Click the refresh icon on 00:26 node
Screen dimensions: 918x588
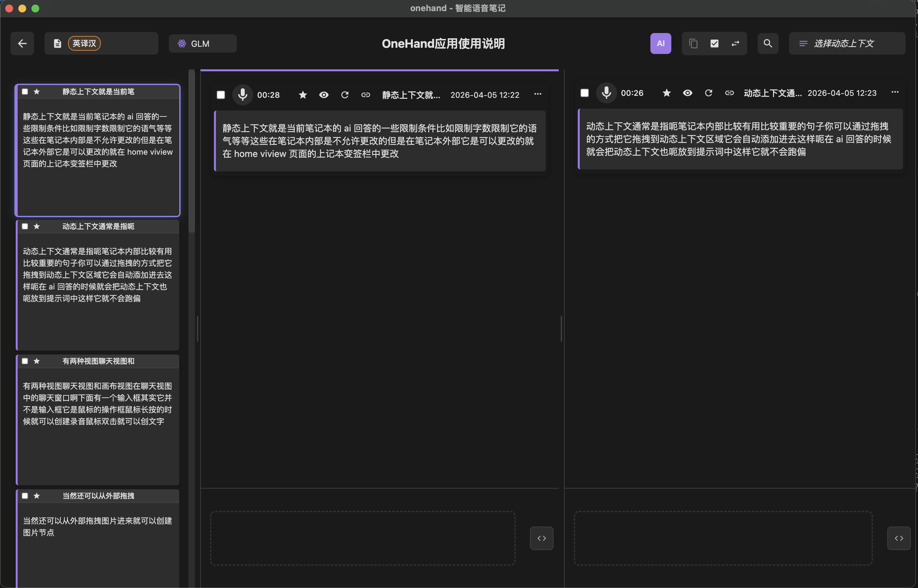click(x=709, y=93)
